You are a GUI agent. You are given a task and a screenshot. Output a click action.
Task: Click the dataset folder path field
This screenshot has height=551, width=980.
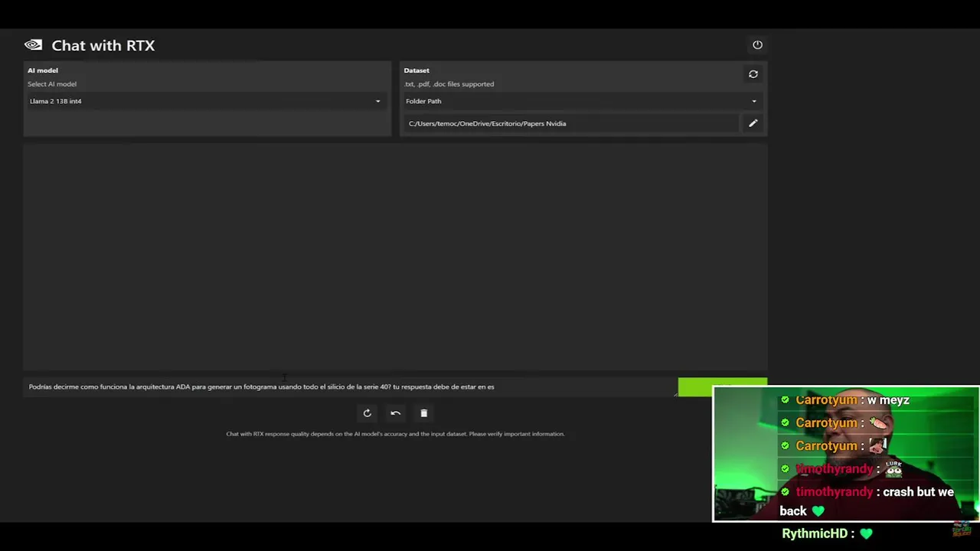click(571, 123)
